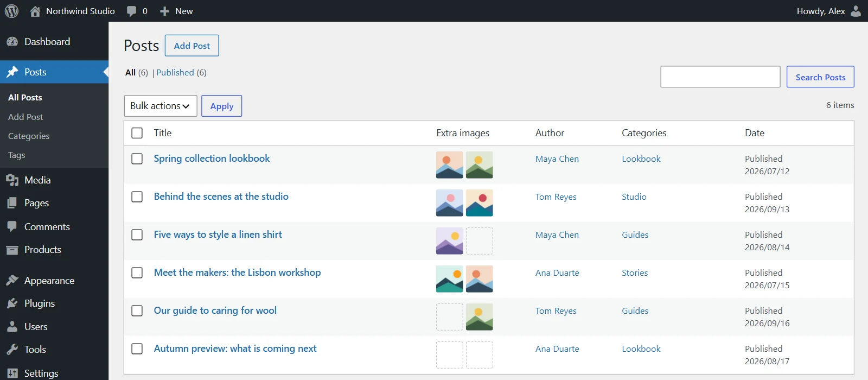The width and height of the screenshot is (868, 380).
Task: Click the WordPress logo icon
Action: point(11,11)
